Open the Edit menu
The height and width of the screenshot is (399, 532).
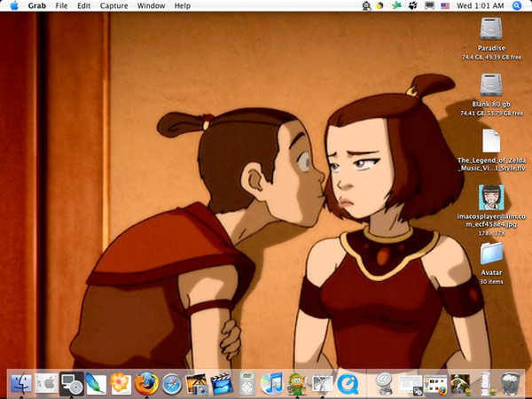coord(83,6)
